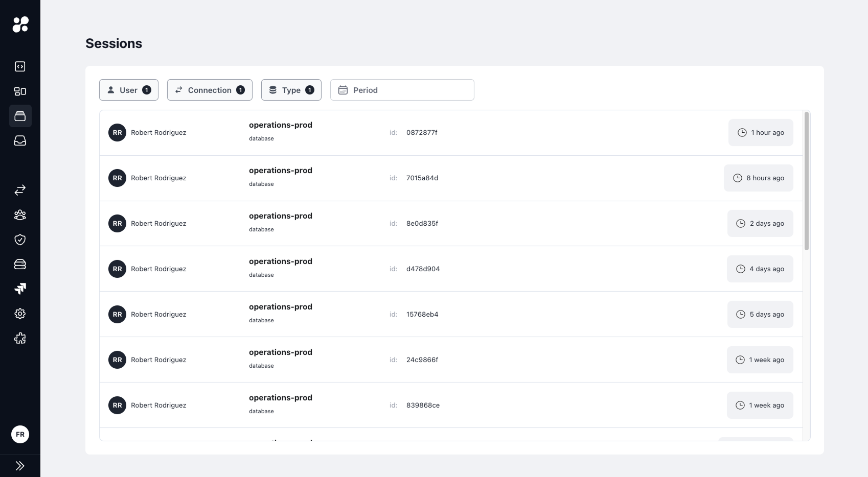The height and width of the screenshot is (477, 868).
Task: Click the RR avatar on session 0872877f
Action: 117,133
